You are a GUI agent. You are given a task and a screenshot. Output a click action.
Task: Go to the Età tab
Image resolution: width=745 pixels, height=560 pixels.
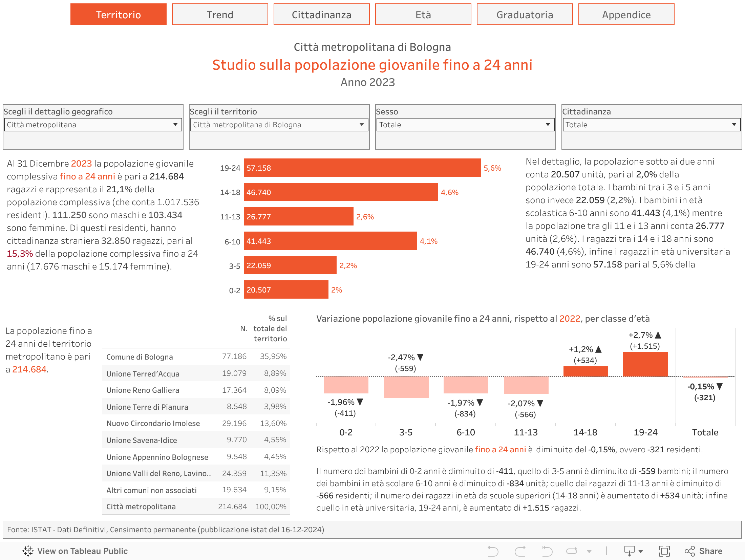[x=423, y=15]
